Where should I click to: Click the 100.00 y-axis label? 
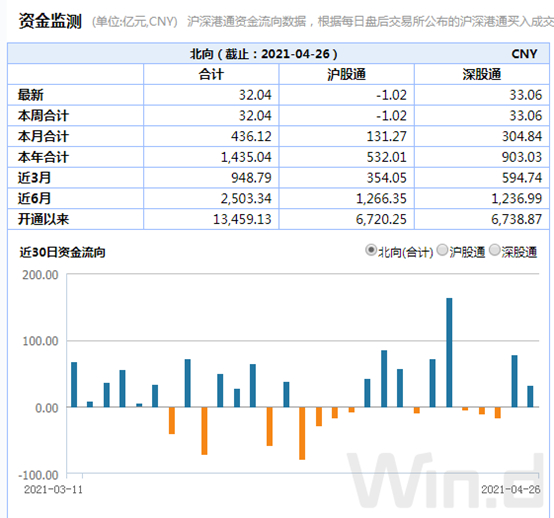[40, 341]
